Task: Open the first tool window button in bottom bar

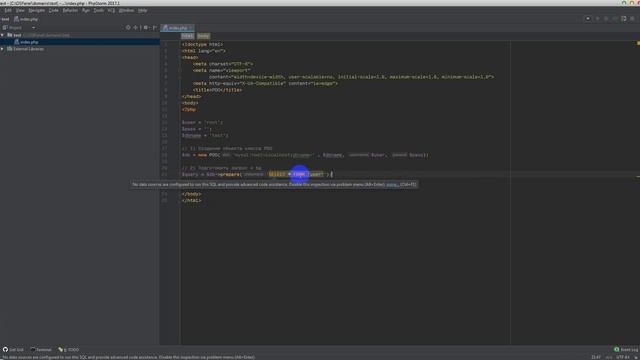Action: 13,350
